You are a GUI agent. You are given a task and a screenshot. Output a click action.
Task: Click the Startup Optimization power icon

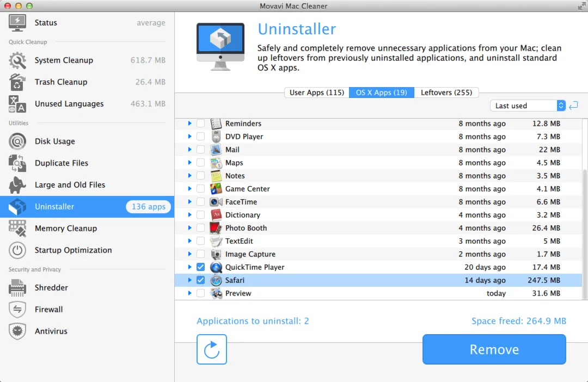[17, 250]
